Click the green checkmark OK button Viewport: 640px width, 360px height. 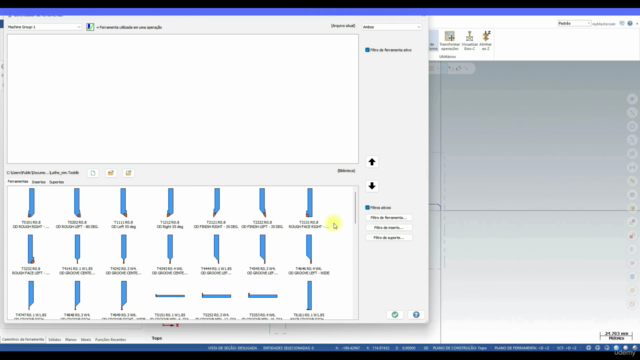pyautogui.click(x=395, y=315)
